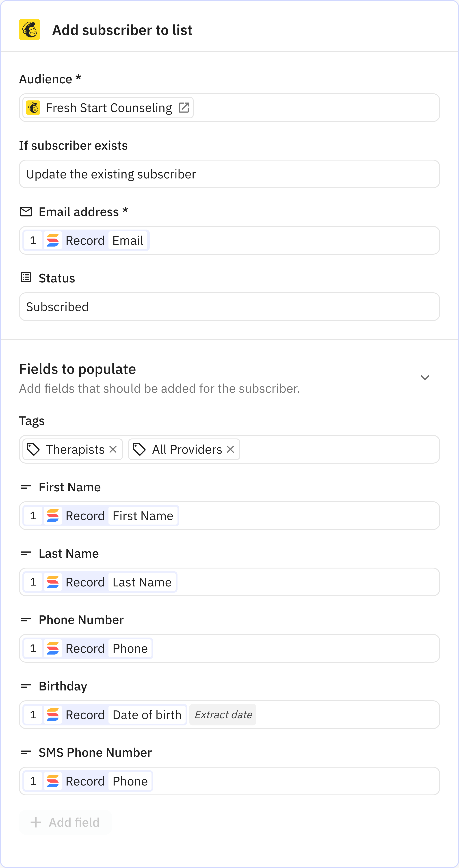
Task: Click the Record Date of birth token
Action: [105, 715]
